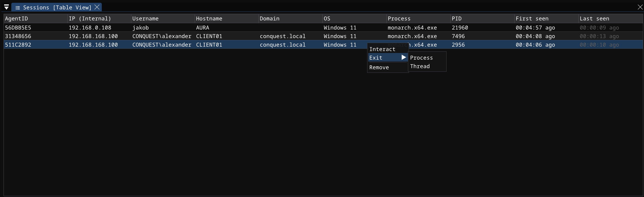Close the Sessions [Table View] tab

coord(97,7)
